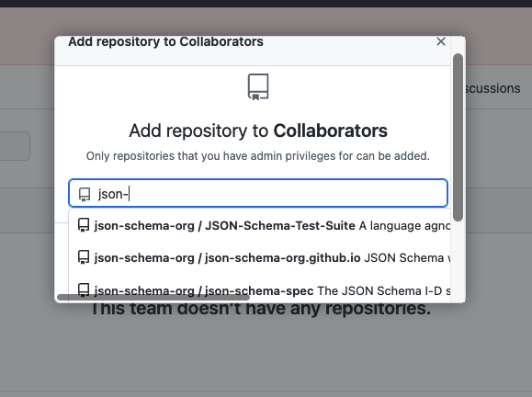Viewport: 532px width, 397px height.
Task: Click the large repository icon above the heading
Action: [258, 87]
